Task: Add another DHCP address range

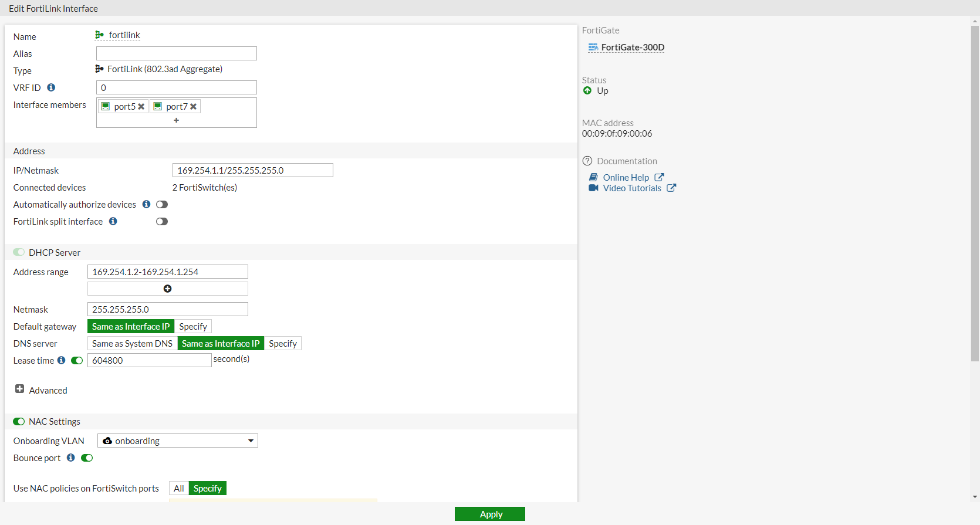Action: [167, 289]
